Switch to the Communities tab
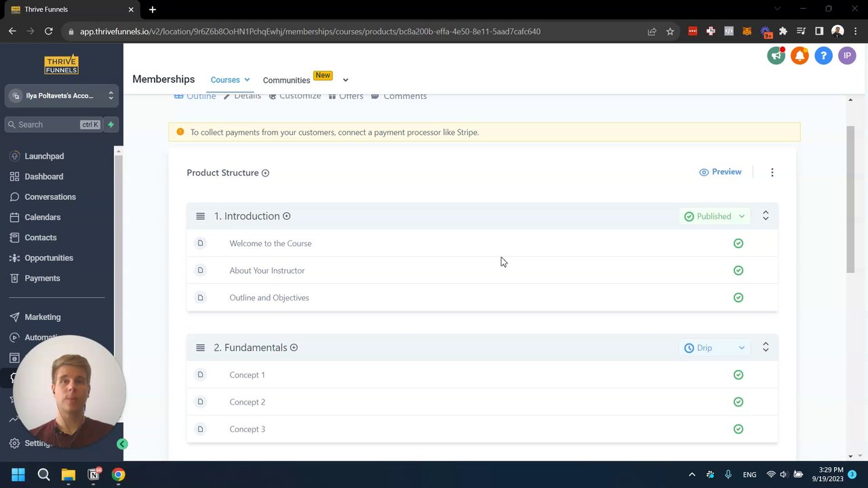The image size is (868, 488). (x=286, y=80)
